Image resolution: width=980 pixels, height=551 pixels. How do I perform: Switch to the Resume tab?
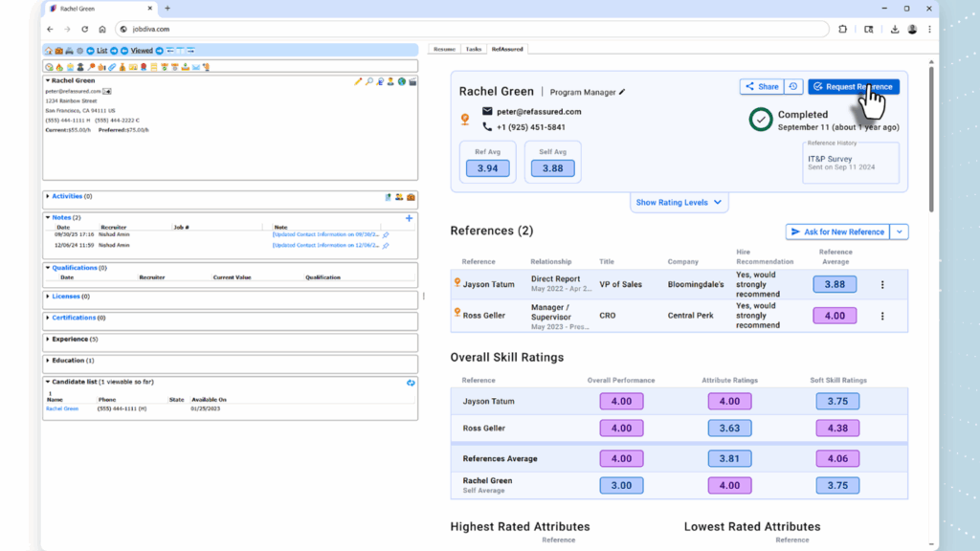coord(444,49)
